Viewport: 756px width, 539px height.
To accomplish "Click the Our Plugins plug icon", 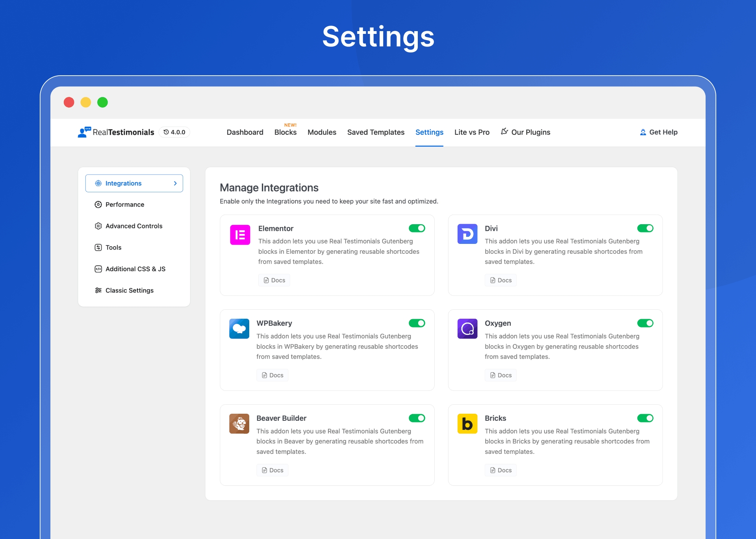I will 504,131.
